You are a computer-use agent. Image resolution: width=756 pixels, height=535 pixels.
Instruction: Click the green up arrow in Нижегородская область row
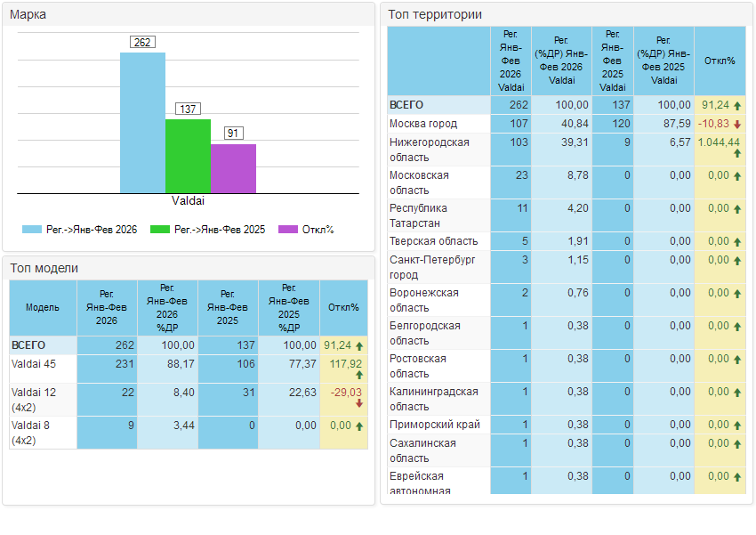point(737,154)
